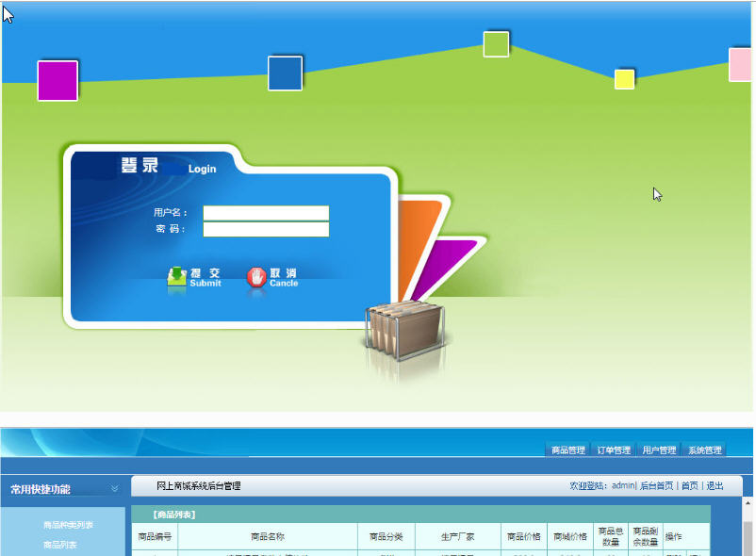Viewport: 756px width, 556px height.
Task: Click the green Submit arrow icon
Action: click(x=177, y=276)
